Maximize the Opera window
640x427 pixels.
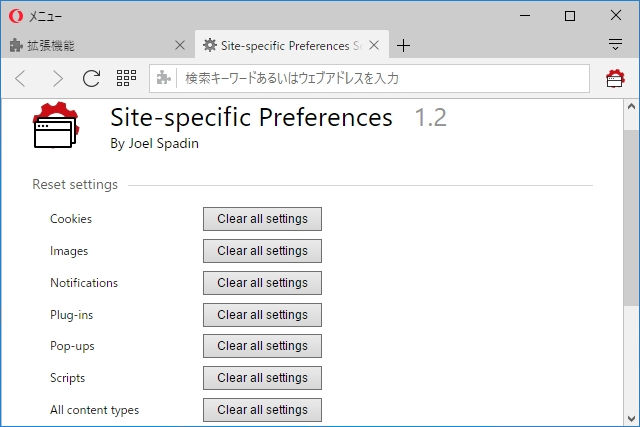(570, 16)
